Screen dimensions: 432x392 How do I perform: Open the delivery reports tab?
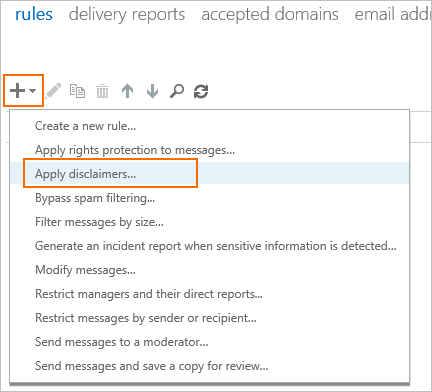click(127, 14)
